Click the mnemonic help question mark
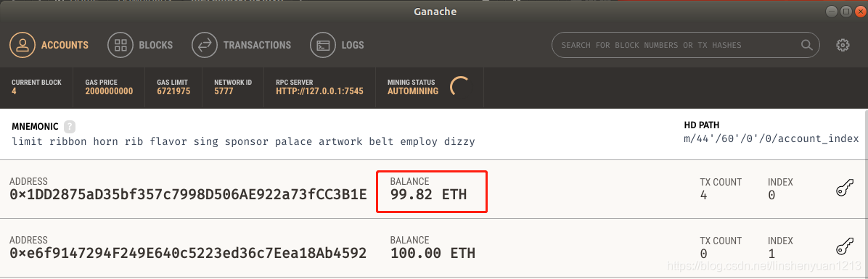Screen dimensions: 868x279 tap(69, 127)
